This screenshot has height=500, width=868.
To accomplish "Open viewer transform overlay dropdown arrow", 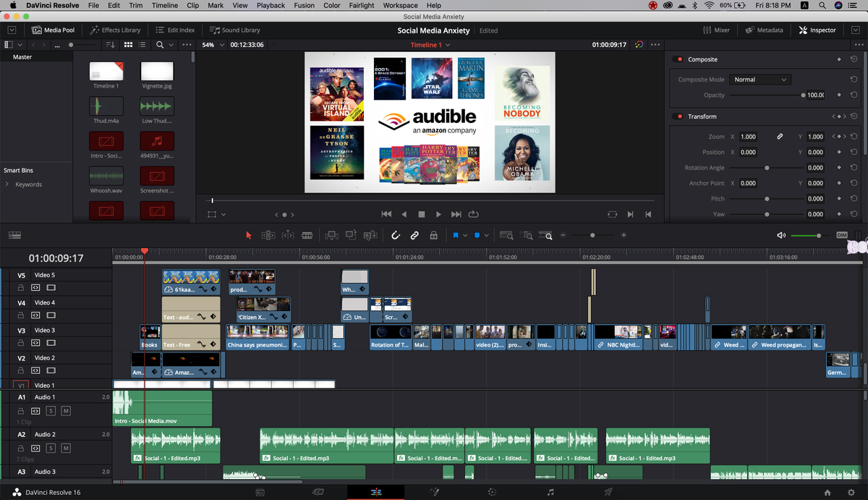I will pyautogui.click(x=224, y=215).
